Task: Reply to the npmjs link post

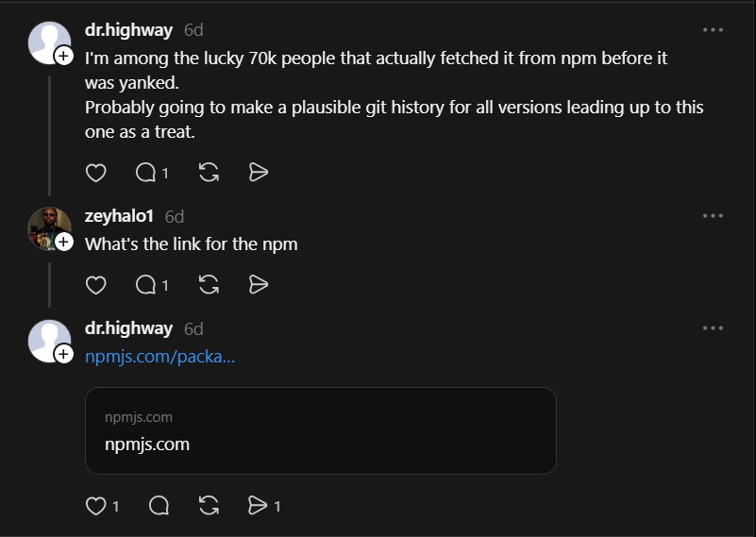Action: 159,506
